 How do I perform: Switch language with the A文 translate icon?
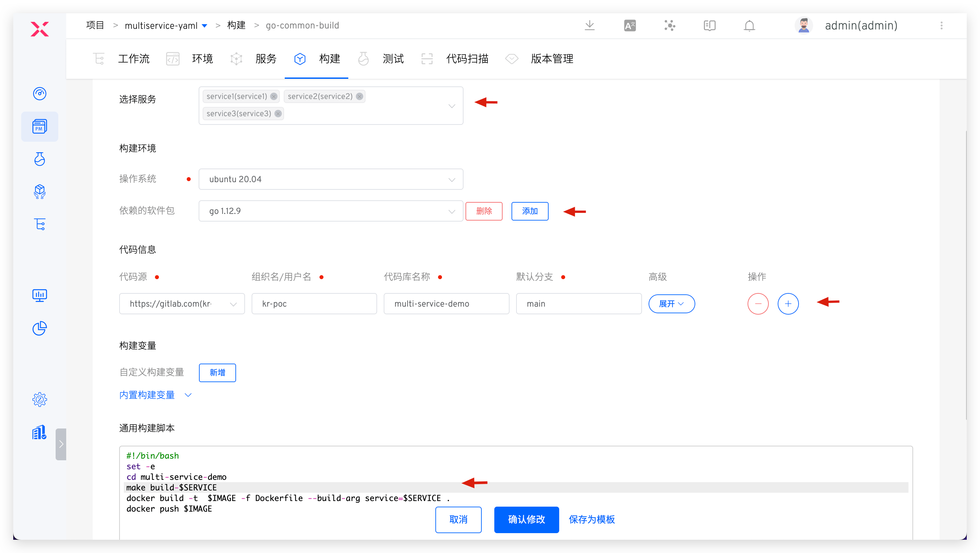[x=630, y=25]
